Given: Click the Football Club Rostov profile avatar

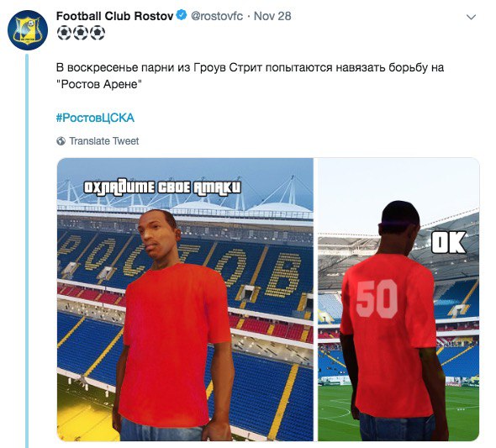Looking at the screenshot, I should click(x=28, y=30).
